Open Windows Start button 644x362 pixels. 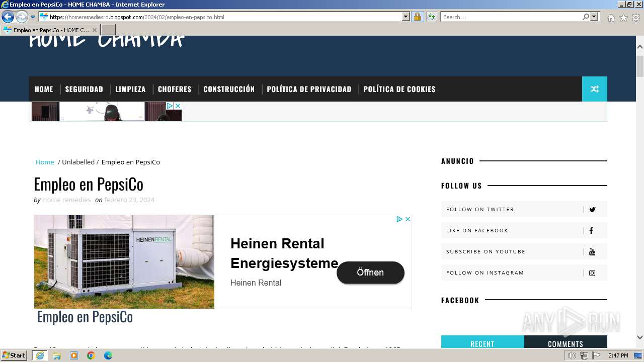tap(14, 355)
